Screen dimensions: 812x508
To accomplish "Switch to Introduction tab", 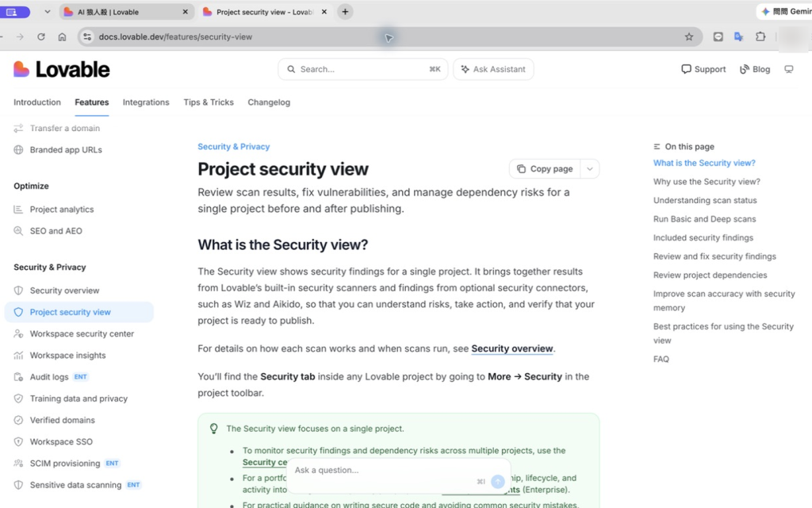I will pos(37,102).
